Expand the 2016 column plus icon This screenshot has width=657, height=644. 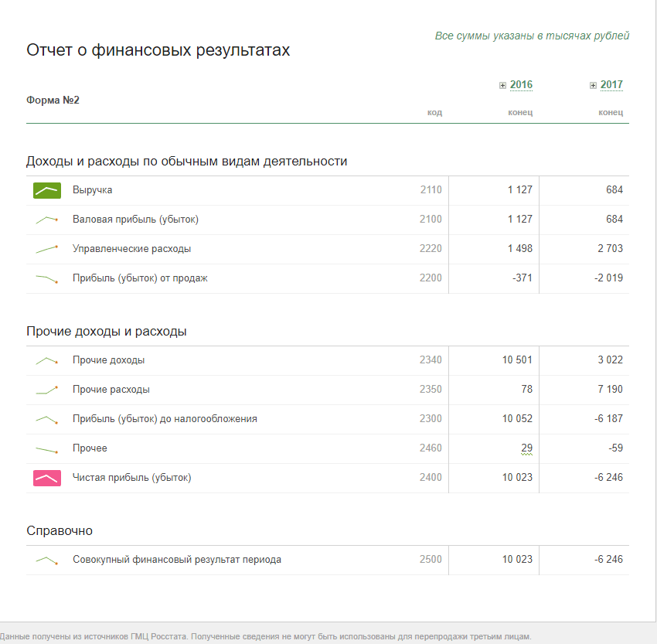[503, 86]
